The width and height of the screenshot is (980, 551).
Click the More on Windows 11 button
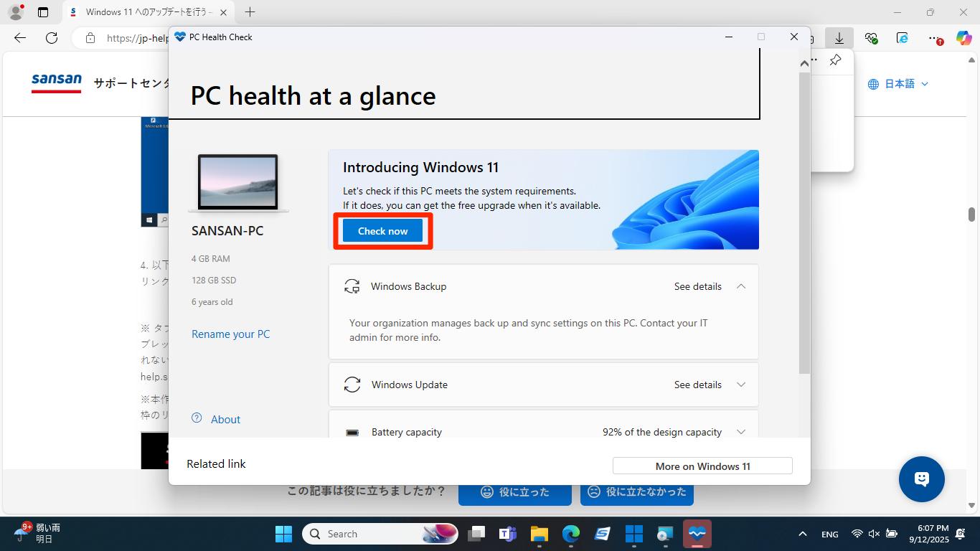point(702,466)
